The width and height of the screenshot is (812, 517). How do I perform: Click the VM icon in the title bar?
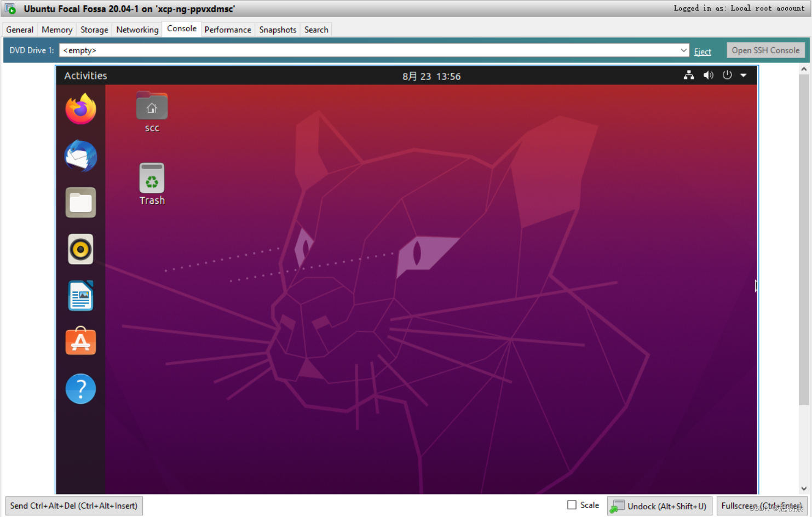(x=10, y=9)
